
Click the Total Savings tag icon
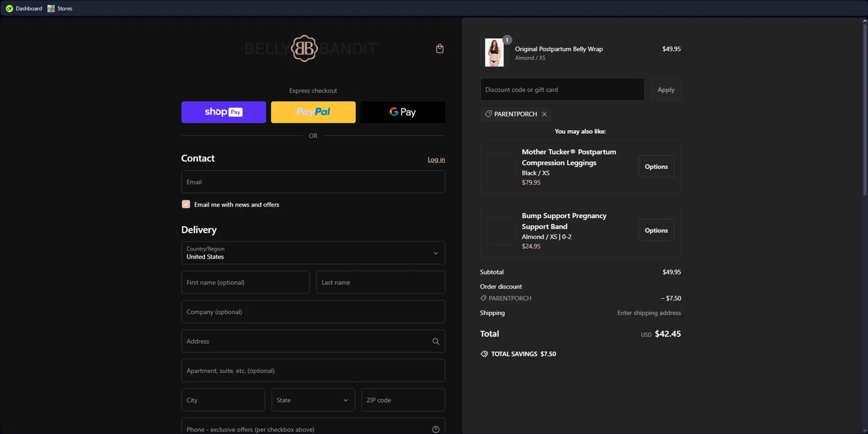(x=484, y=354)
